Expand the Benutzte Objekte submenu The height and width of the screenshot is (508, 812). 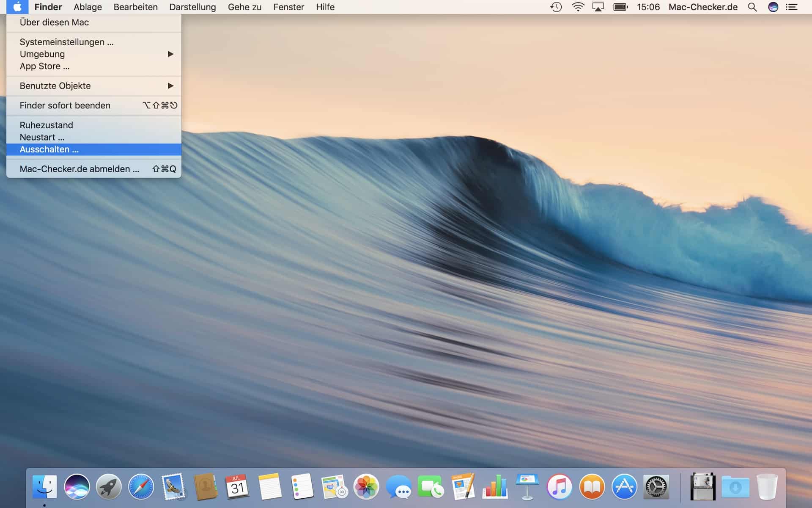94,86
